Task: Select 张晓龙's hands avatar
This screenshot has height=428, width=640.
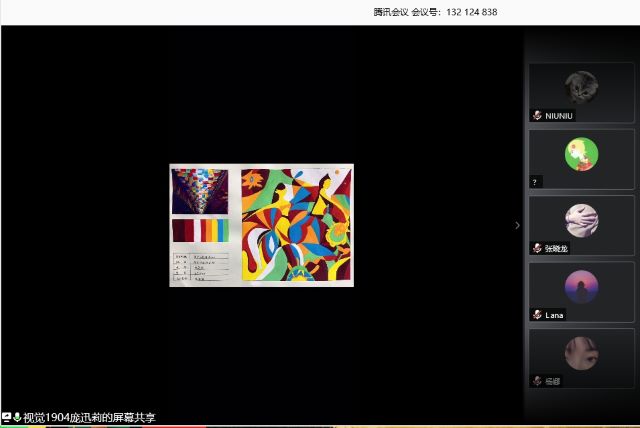Action: click(581, 220)
